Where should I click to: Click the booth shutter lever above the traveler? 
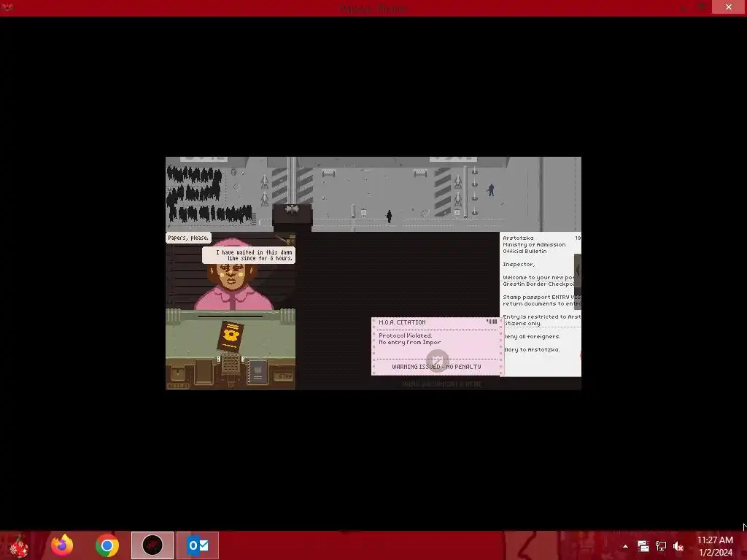(286, 239)
